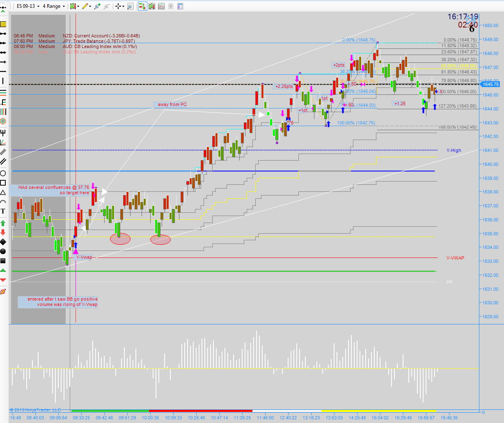Click the '100.00% (1642.75)' Fibonacci label
The width and height of the screenshot is (504, 423).
(356, 123)
